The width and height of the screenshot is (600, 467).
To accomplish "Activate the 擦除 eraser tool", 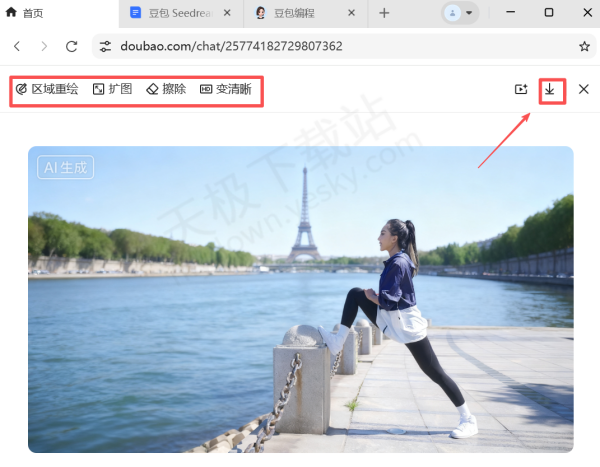I will [166, 89].
